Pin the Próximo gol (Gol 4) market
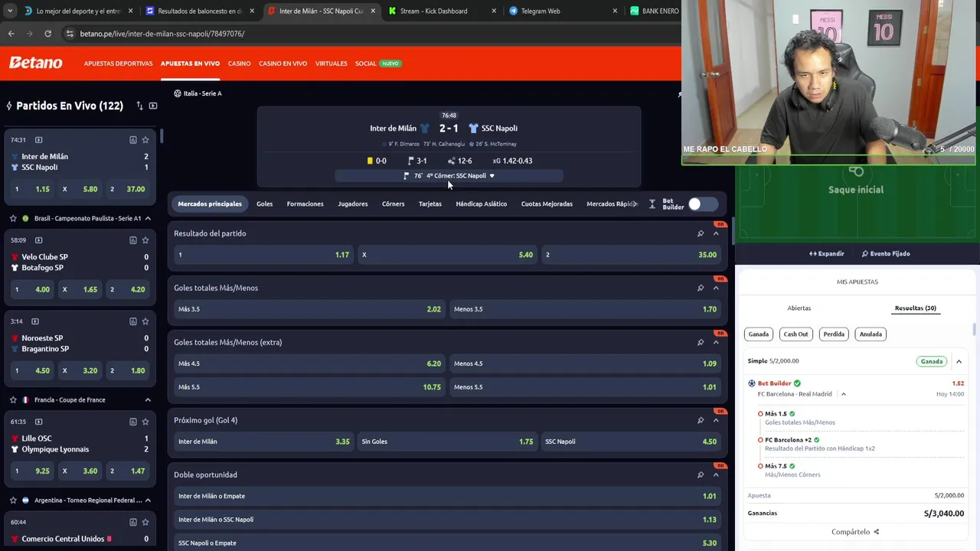The image size is (980, 551). click(x=701, y=420)
